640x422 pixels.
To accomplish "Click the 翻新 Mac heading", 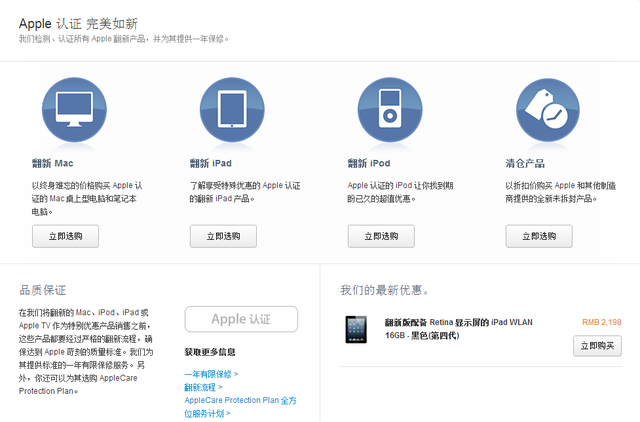I will 53,163.
